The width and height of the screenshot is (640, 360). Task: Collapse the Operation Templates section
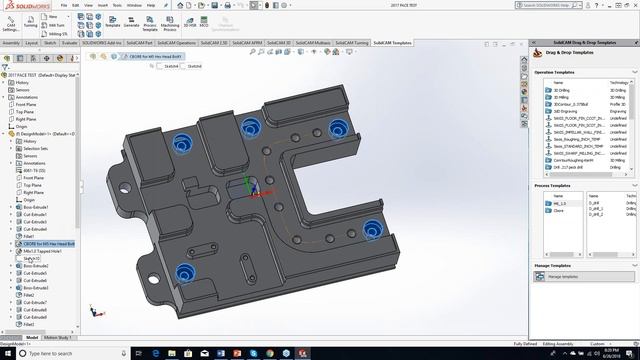(x=634, y=72)
